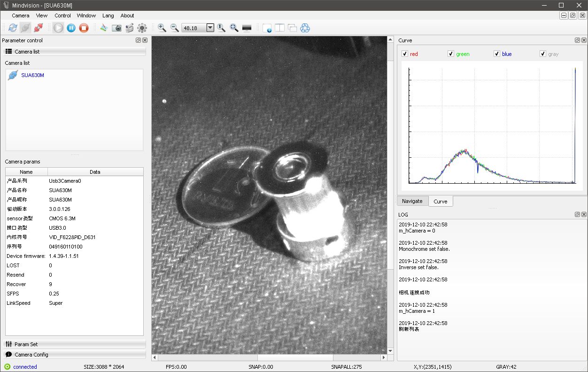
Task: Open camera settings gear icon
Action: click(142, 28)
